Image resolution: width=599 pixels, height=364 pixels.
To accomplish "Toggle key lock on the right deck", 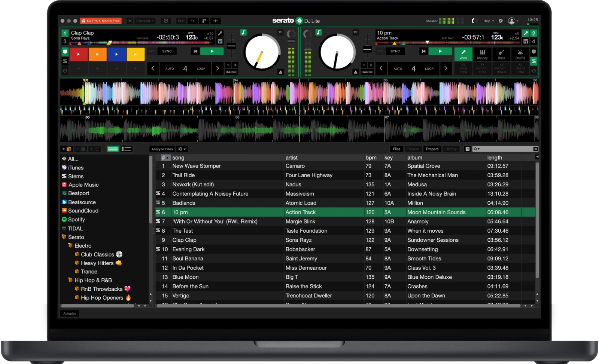I will pos(319,33).
